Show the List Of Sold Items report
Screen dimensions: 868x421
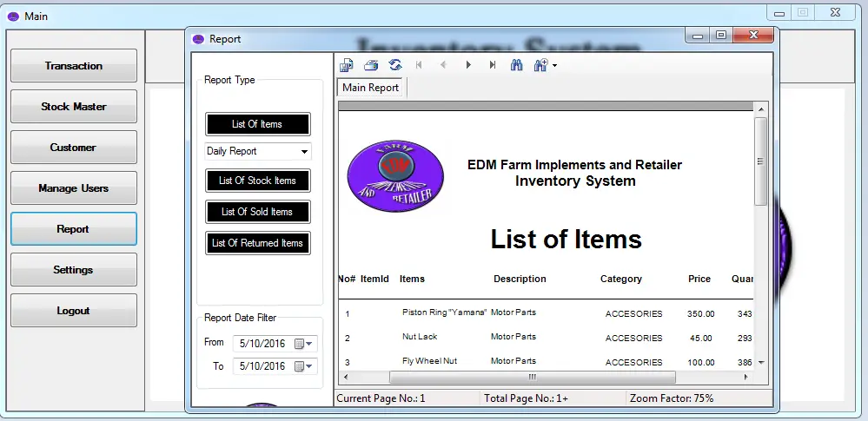(257, 211)
